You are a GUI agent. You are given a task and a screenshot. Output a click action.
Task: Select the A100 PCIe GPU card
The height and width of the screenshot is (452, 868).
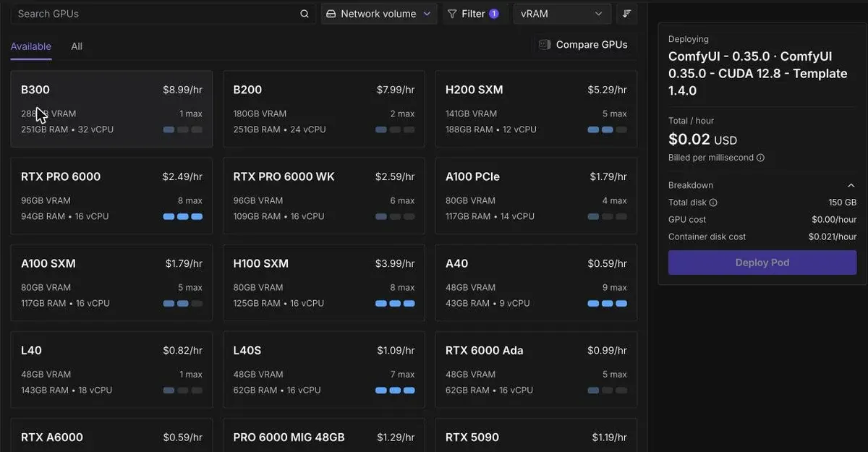tap(536, 196)
